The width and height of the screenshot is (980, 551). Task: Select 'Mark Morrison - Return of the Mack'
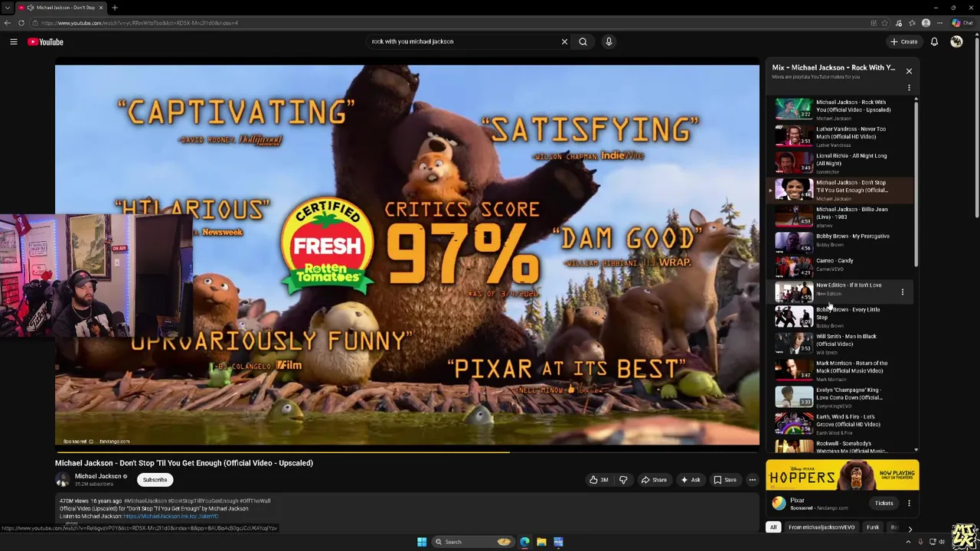pyautogui.click(x=842, y=370)
